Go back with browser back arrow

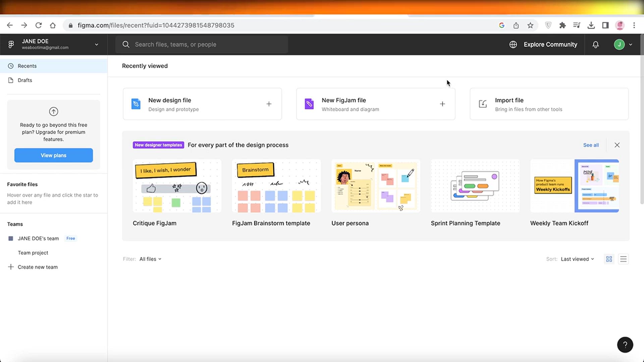coord(10,25)
